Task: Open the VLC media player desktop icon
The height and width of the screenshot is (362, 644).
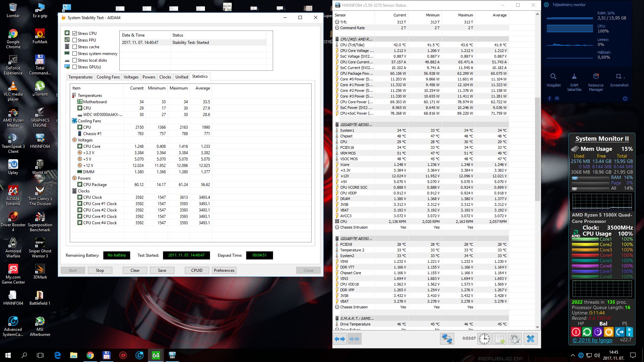Action: click(x=13, y=91)
